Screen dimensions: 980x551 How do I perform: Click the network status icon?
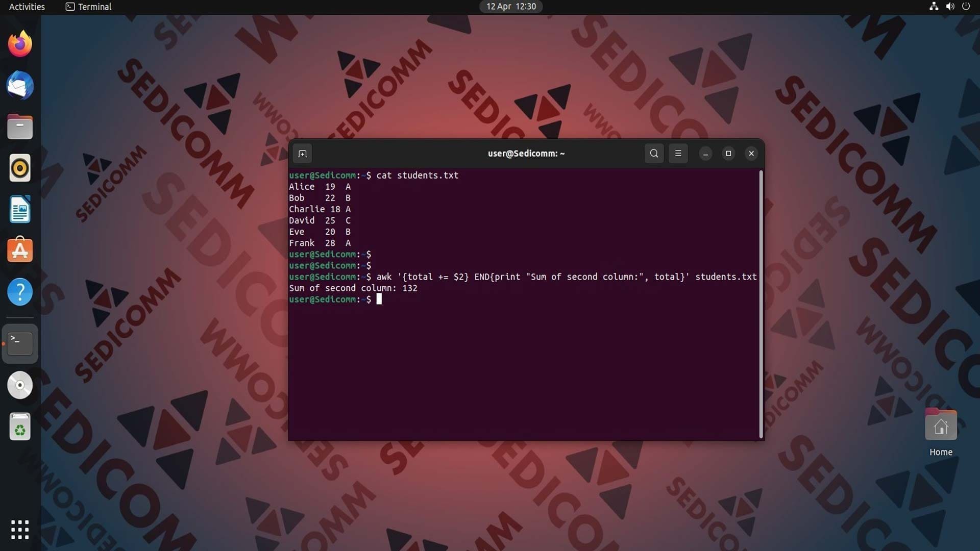point(934,7)
